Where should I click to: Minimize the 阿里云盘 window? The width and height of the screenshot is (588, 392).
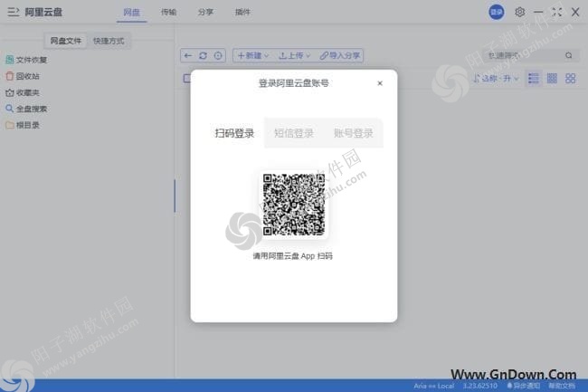point(538,12)
